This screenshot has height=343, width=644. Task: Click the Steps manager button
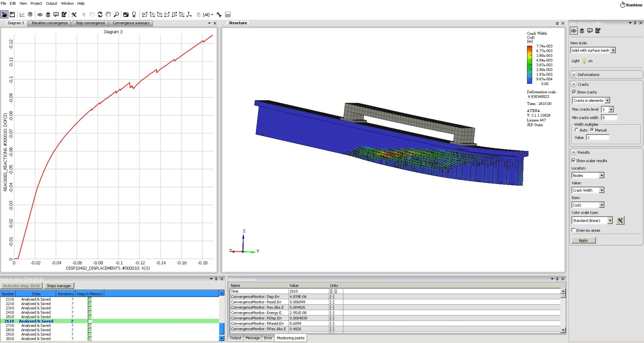(59, 286)
